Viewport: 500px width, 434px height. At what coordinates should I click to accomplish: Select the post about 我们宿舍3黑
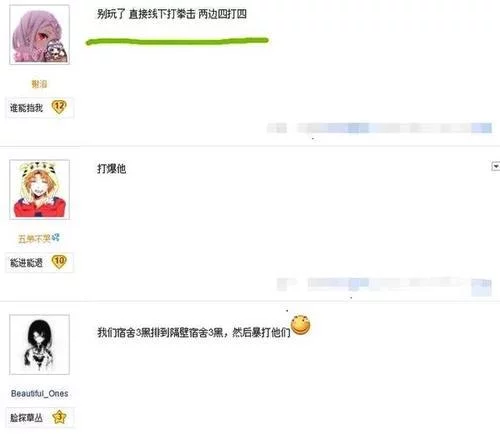click(x=194, y=332)
